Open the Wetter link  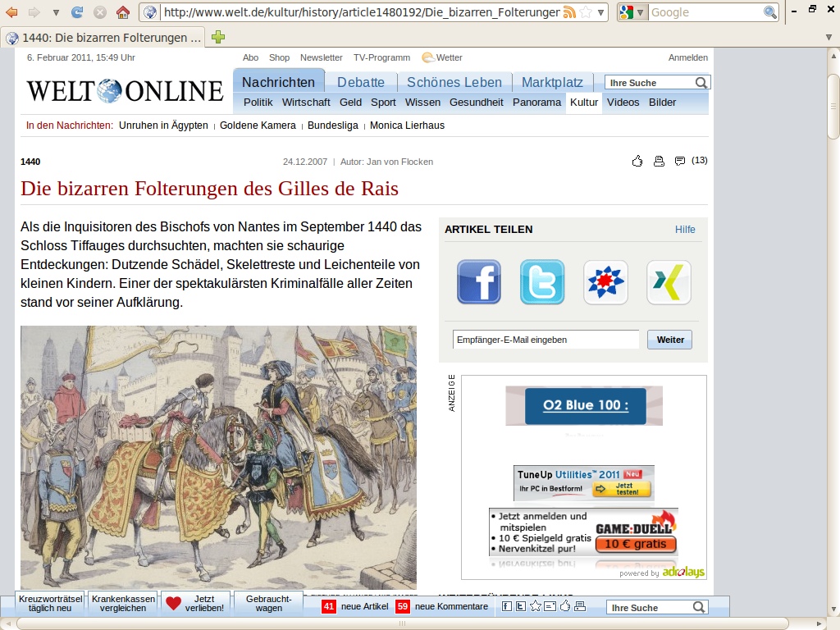(x=442, y=57)
